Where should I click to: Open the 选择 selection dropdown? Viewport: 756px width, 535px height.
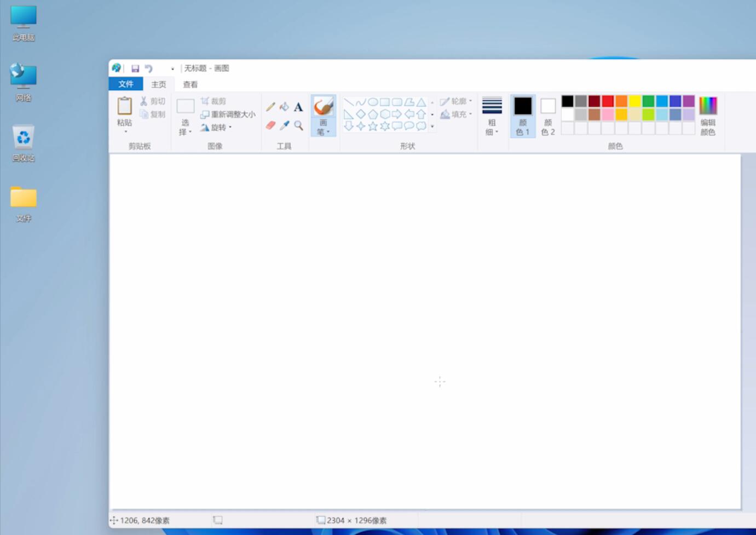185,128
